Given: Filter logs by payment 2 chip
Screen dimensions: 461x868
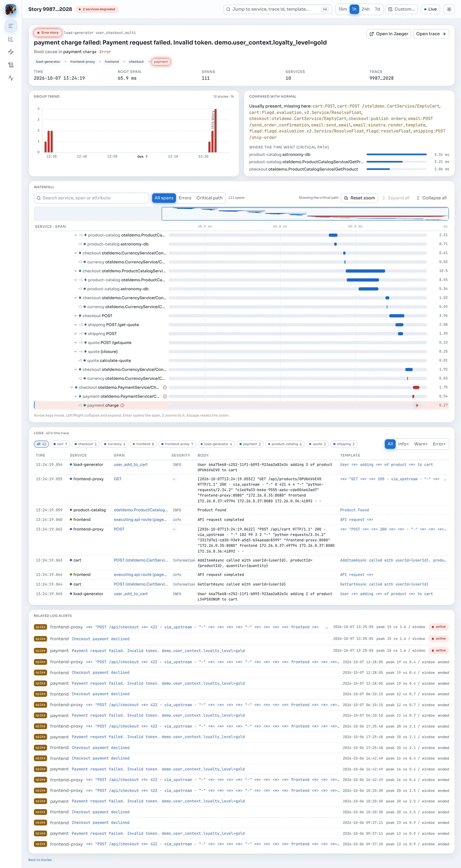Looking at the screenshot, I should pos(250,444).
